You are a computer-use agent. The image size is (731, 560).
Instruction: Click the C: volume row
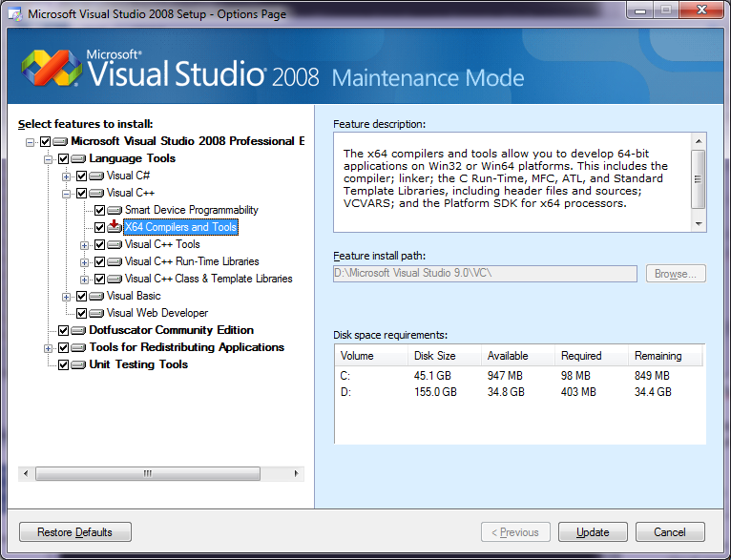coord(519,376)
